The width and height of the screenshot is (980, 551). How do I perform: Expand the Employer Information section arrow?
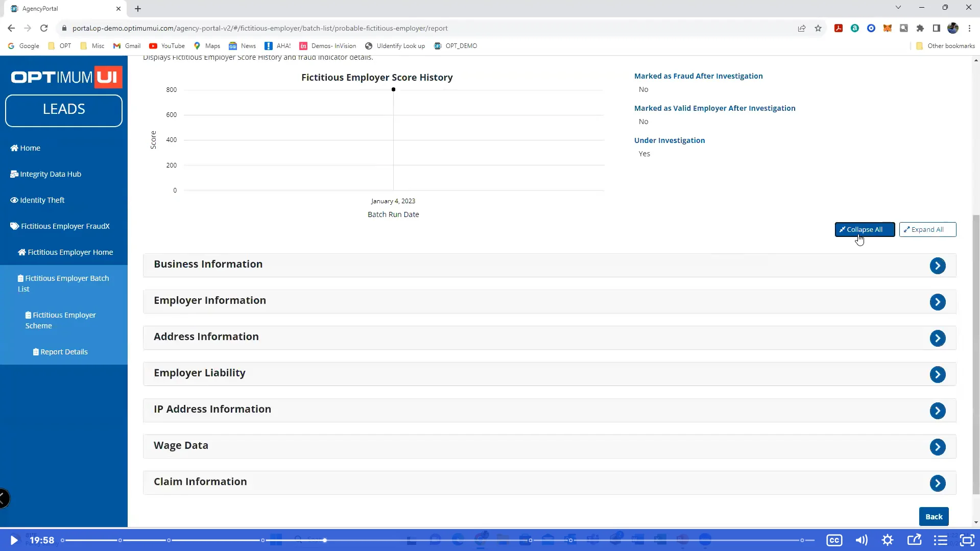pyautogui.click(x=938, y=302)
